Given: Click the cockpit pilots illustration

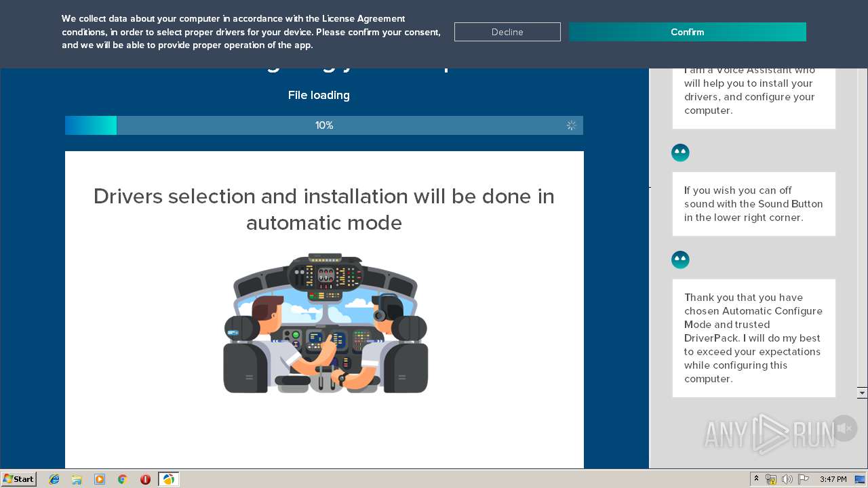Looking at the screenshot, I should (x=325, y=323).
